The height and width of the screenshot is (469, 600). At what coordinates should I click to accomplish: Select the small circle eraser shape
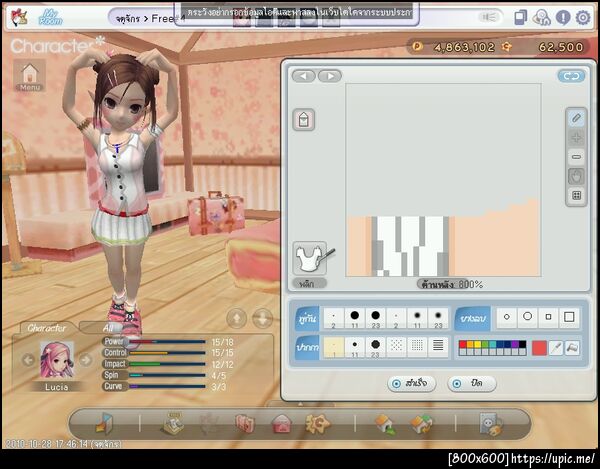tap(507, 317)
